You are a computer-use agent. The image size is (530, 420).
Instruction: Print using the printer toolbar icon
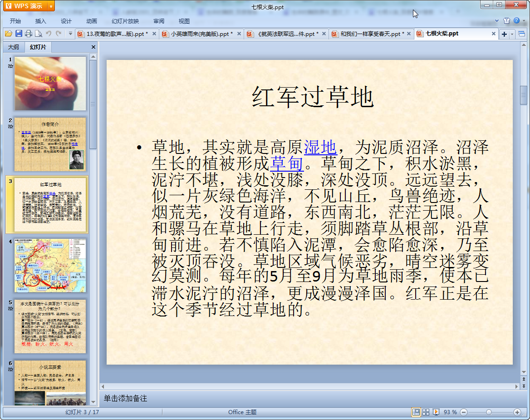coord(29,34)
